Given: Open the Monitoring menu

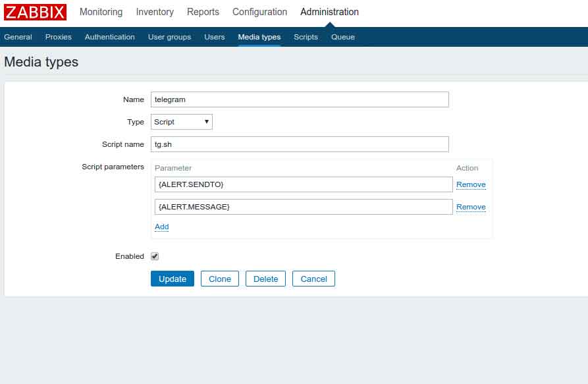Looking at the screenshot, I should [x=101, y=12].
